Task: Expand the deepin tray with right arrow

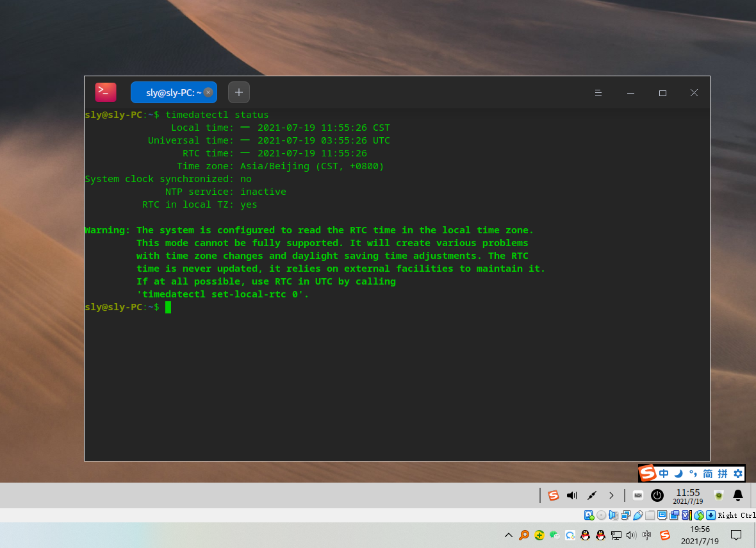Action: point(611,495)
